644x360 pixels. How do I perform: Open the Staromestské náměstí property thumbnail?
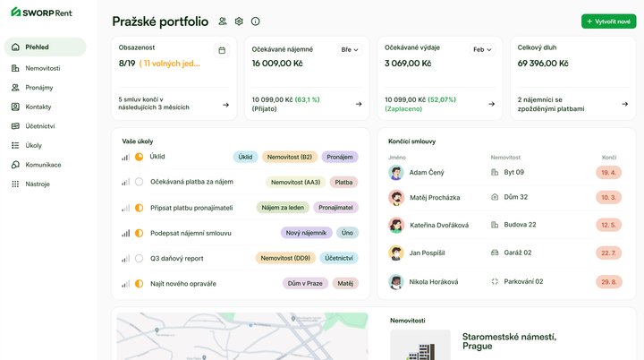pos(419,345)
